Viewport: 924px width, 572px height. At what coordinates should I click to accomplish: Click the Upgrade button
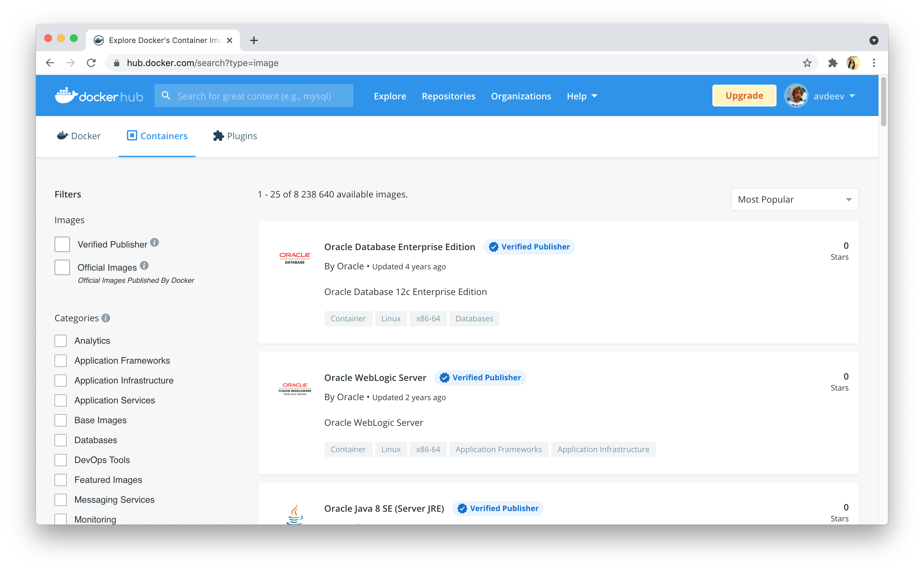point(744,96)
